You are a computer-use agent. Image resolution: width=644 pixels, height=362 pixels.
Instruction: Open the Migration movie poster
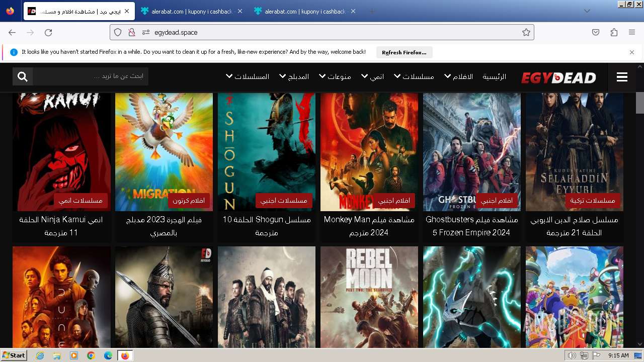pos(164,152)
